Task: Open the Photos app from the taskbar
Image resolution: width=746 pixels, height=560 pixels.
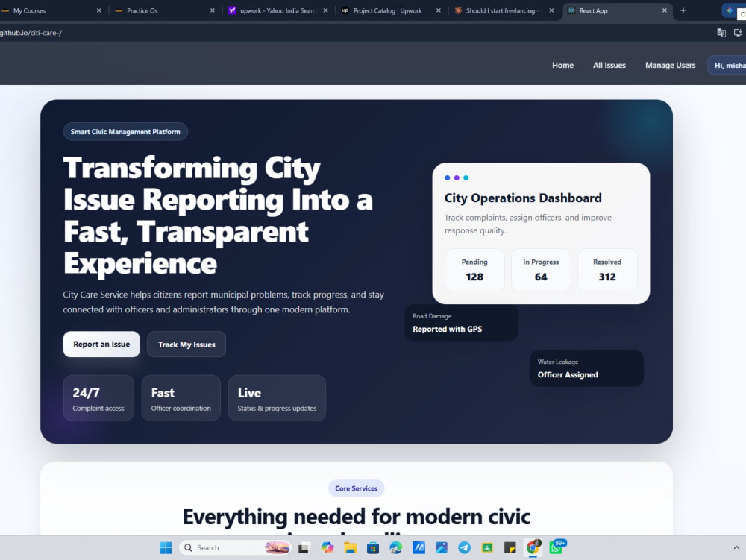Action: click(x=442, y=547)
